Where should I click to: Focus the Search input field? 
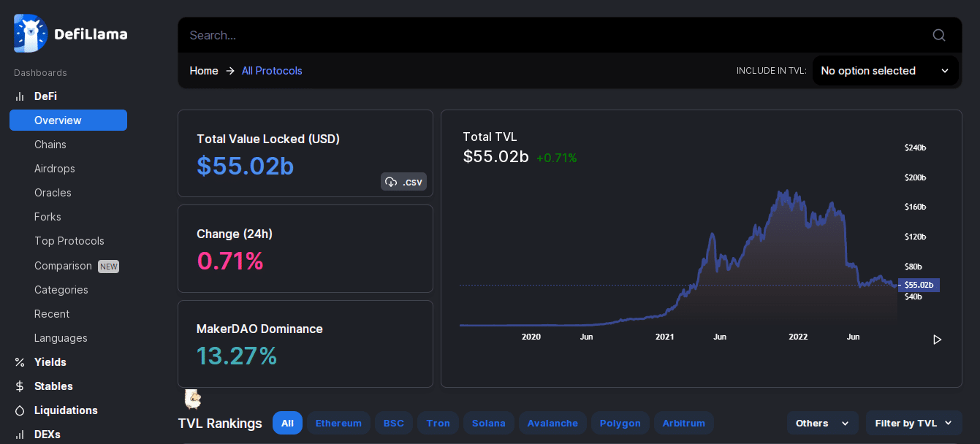[x=555, y=35]
